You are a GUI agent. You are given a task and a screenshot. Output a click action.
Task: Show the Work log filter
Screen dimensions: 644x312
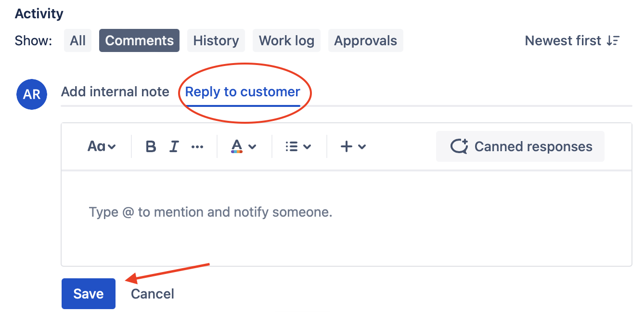pyautogui.click(x=286, y=41)
